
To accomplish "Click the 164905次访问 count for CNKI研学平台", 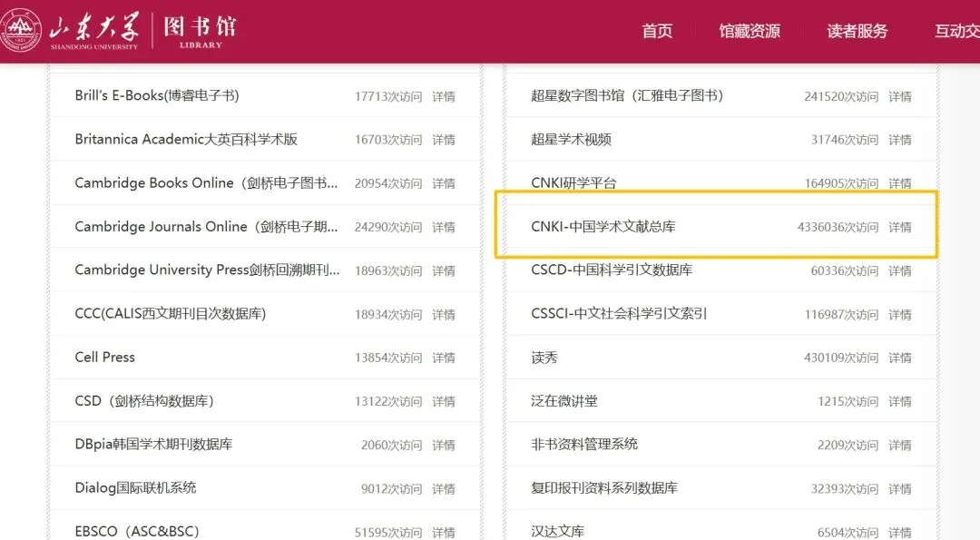I will tap(841, 183).
